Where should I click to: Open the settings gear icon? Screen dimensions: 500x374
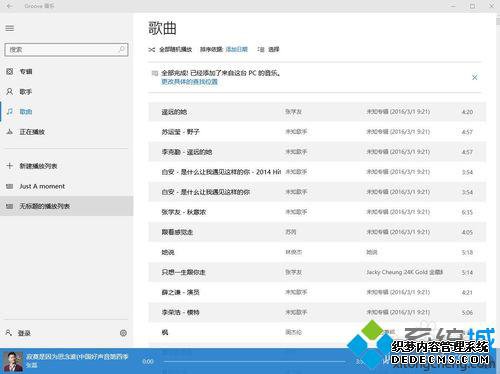123,333
